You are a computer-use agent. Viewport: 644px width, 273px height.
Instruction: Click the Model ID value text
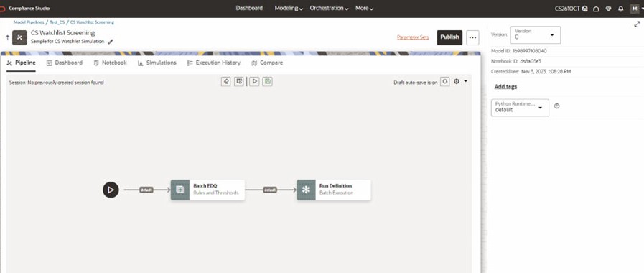529,51
